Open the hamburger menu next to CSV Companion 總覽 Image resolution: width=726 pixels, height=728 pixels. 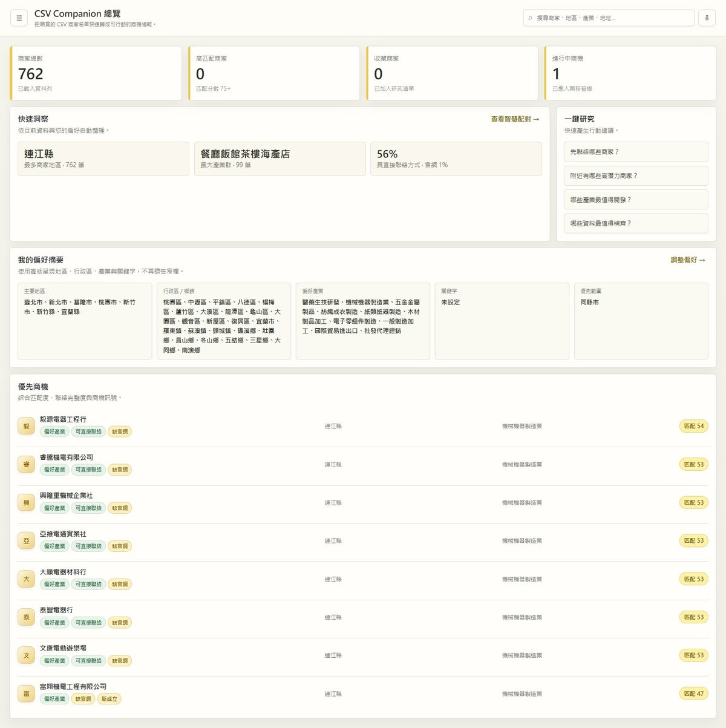19,18
